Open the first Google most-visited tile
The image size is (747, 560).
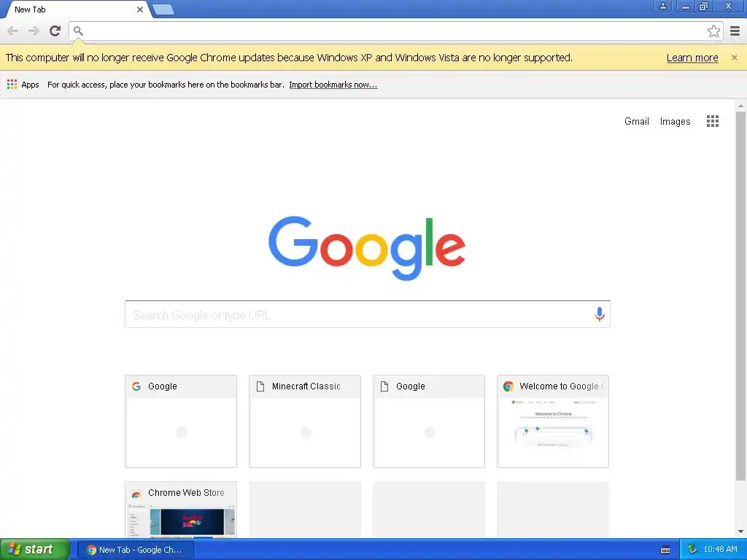(181, 421)
